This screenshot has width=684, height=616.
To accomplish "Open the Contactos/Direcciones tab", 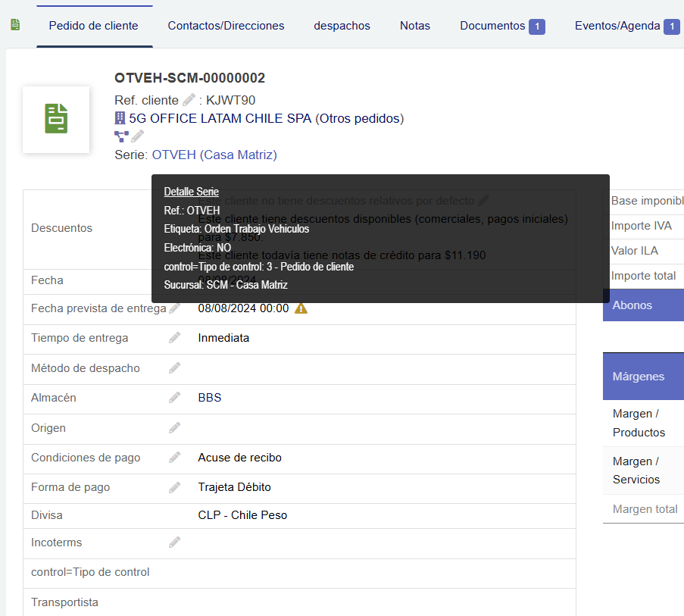I will point(226,26).
